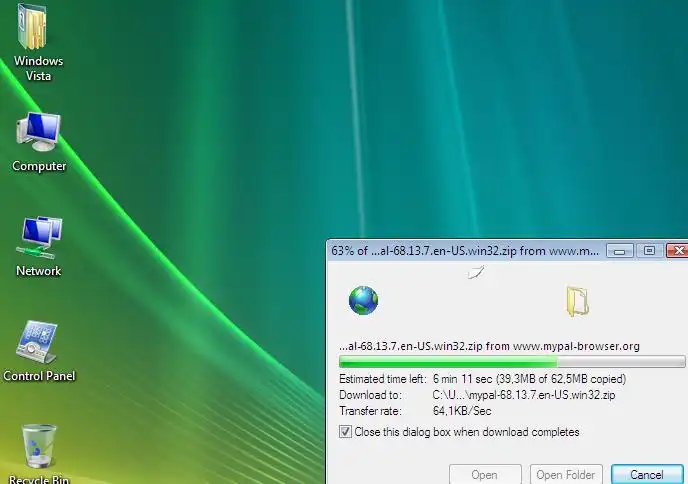The image size is (688, 484).
Task: Click the 'Download to:' label
Action: (370, 395)
